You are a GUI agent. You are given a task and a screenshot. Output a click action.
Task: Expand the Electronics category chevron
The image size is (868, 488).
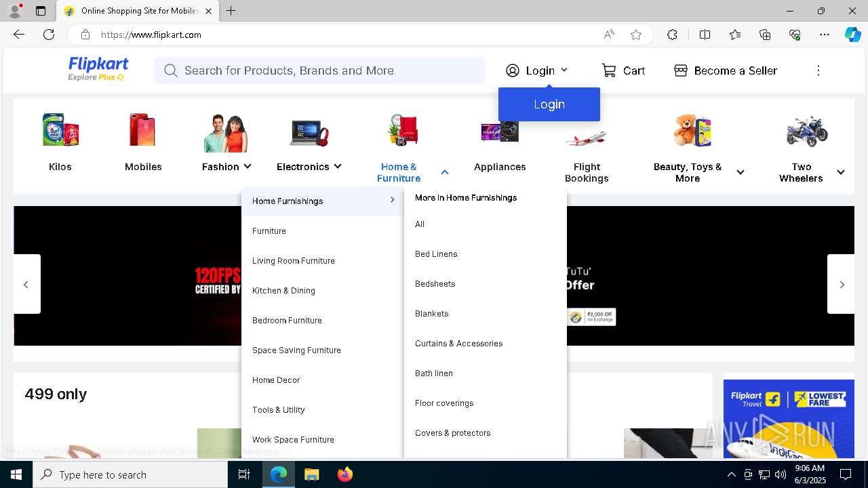tap(338, 166)
